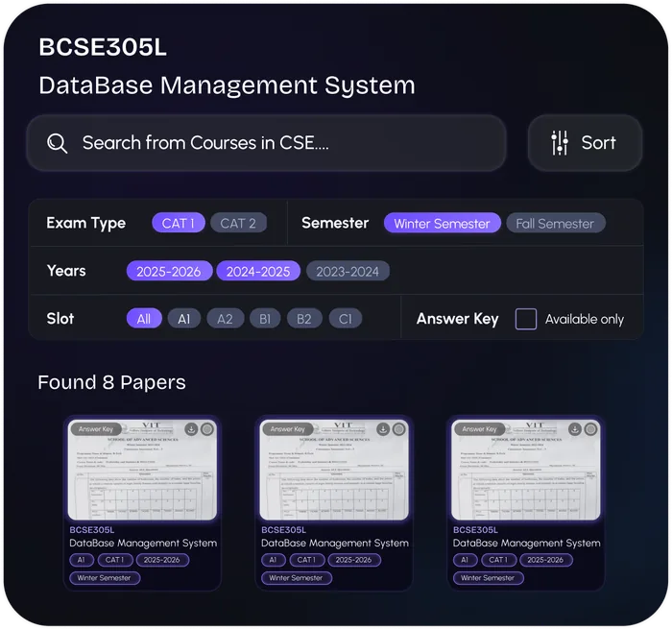Open Answer Key badge on last paper

(x=480, y=429)
